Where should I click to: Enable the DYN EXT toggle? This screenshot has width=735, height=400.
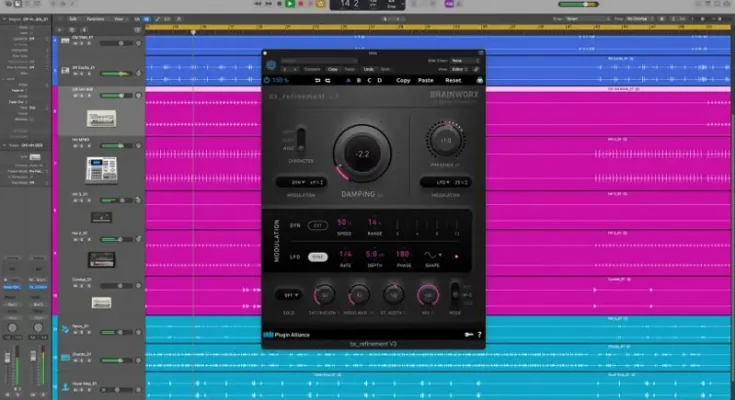pyautogui.click(x=317, y=225)
